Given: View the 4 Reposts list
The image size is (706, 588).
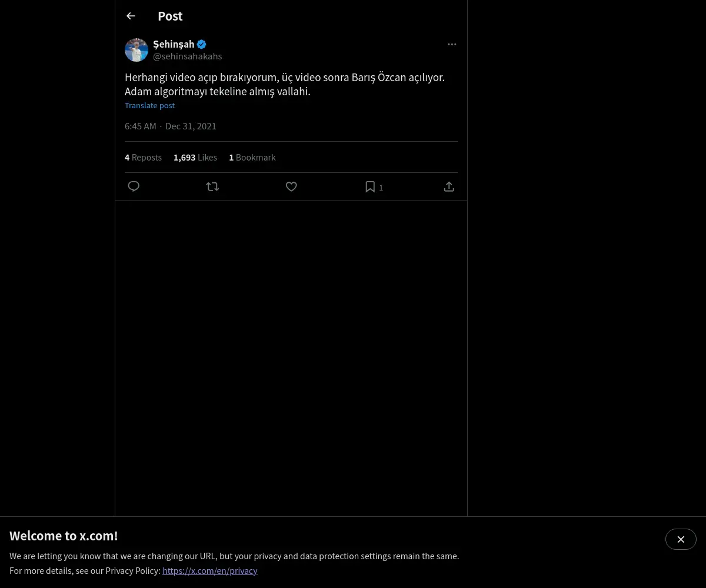Looking at the screenshot, I should [143, 157].
